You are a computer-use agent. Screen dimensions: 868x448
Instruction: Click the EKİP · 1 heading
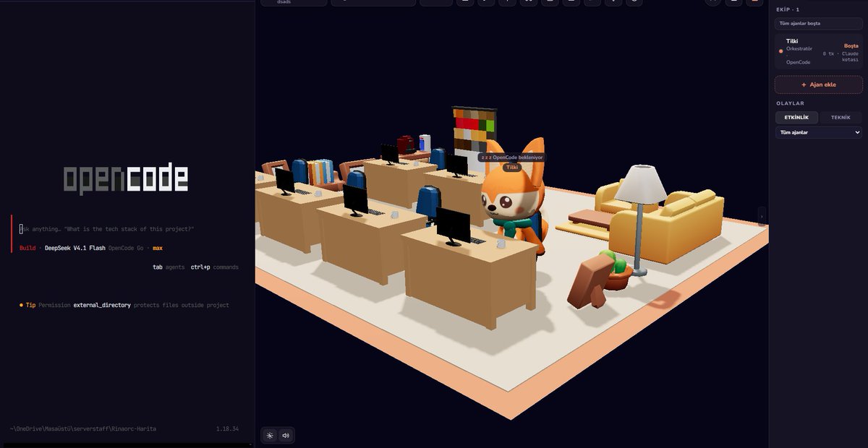pos(788,9)
